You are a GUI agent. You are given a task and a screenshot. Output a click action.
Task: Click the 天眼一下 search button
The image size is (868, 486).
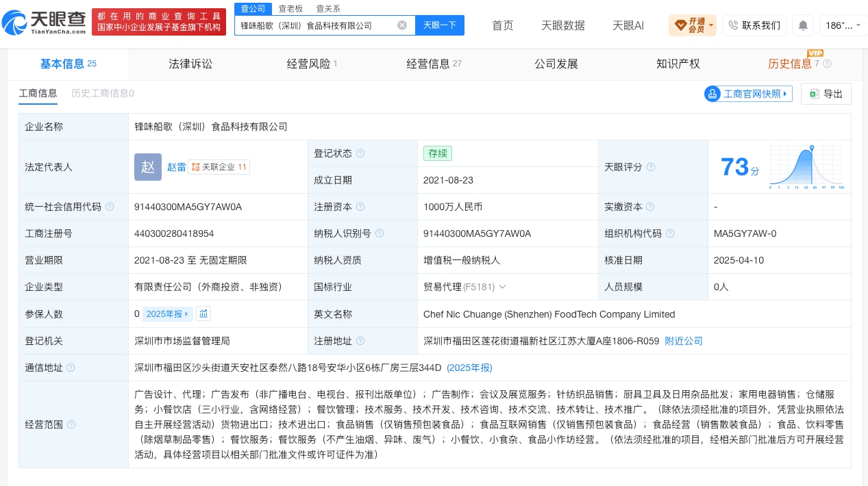tap(440, 25)
